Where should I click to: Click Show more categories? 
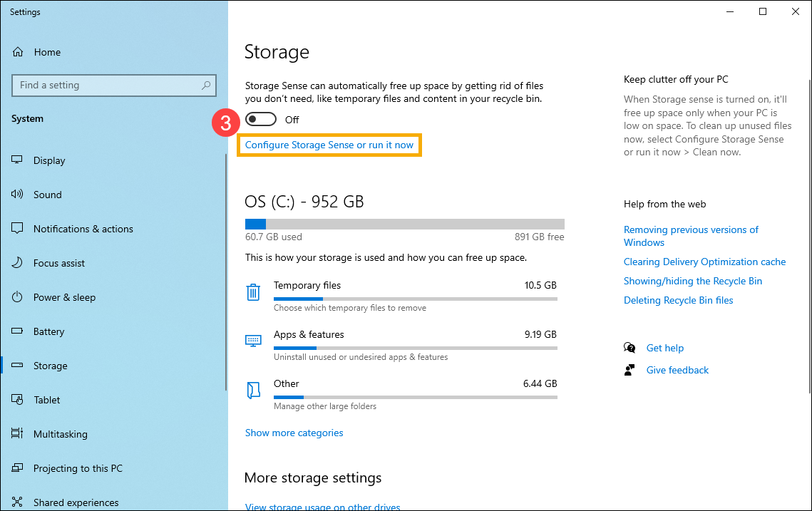point(294,433)
